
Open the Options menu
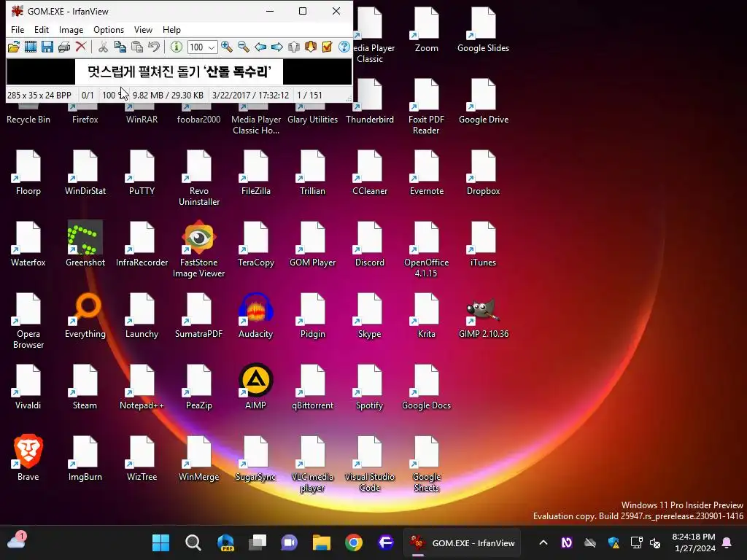click(x=109, y=29)
